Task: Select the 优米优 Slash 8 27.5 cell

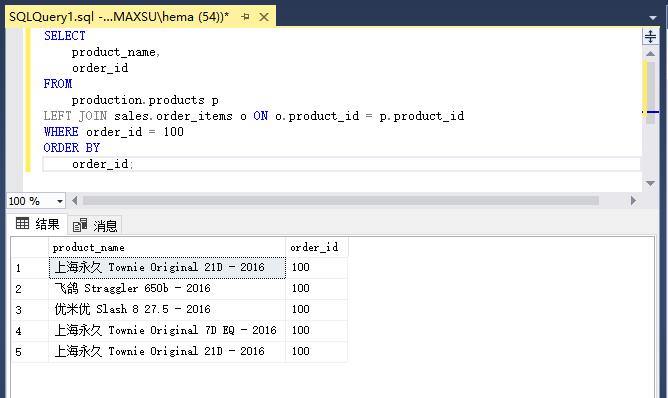Action: coord(167,309)
